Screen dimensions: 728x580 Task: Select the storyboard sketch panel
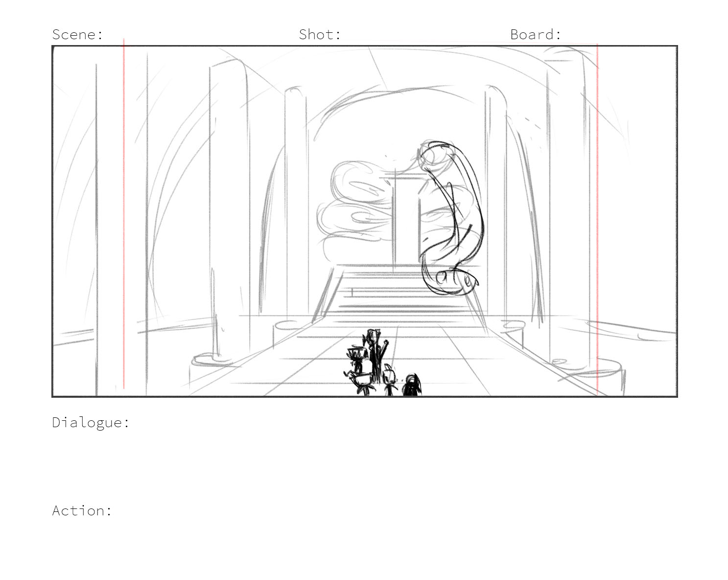365,221
